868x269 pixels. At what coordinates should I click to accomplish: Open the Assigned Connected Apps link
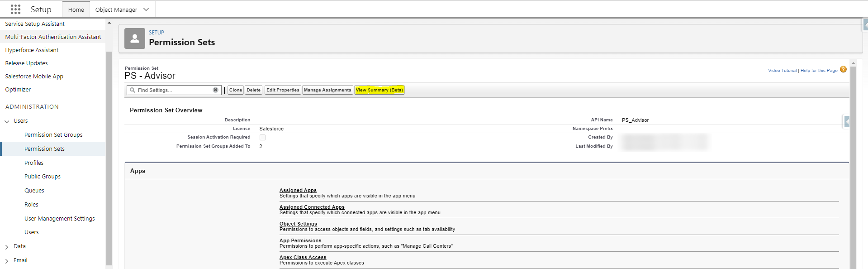312,207
